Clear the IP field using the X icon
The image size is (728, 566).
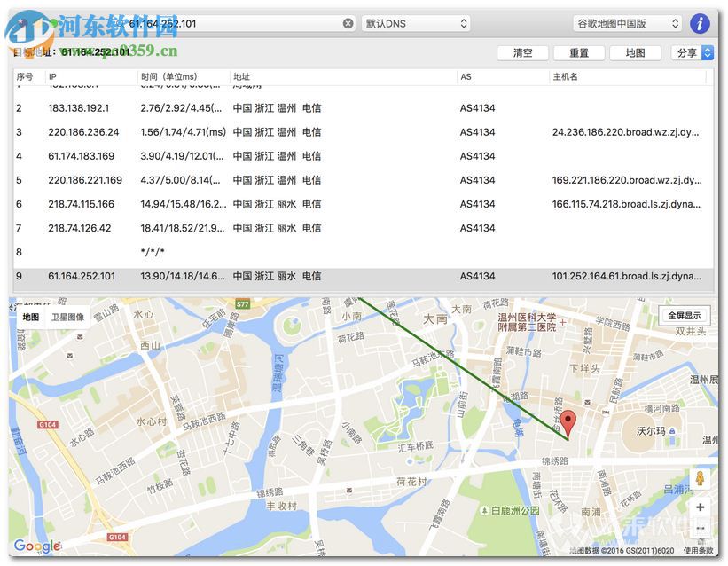348,23
